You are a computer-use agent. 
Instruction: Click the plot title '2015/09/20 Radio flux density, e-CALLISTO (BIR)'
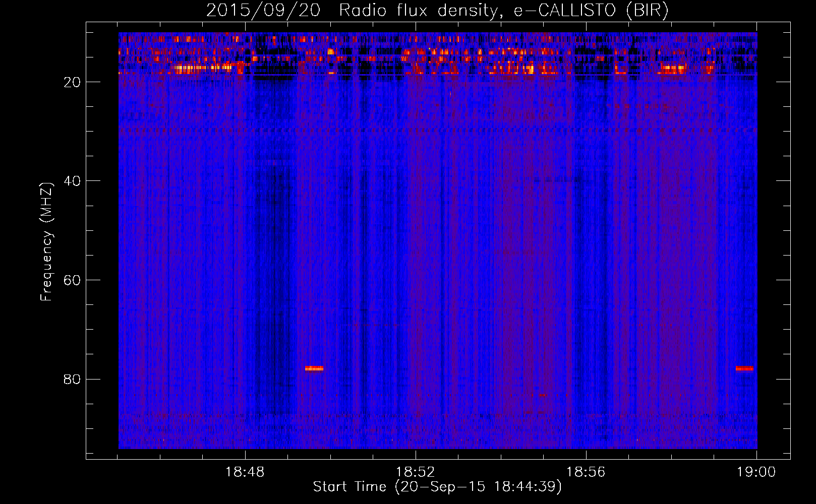pyautogui.click(x=437, y=11)
